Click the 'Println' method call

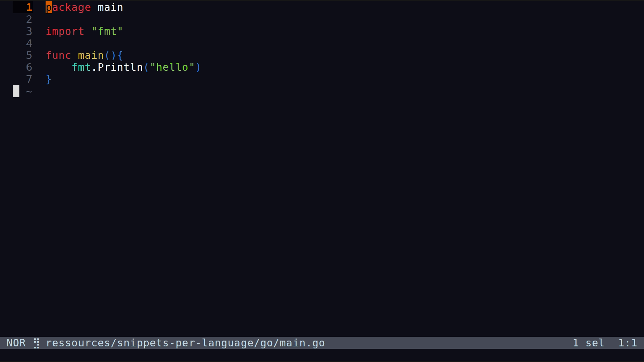pyautogui.click(x=120, y=67)
